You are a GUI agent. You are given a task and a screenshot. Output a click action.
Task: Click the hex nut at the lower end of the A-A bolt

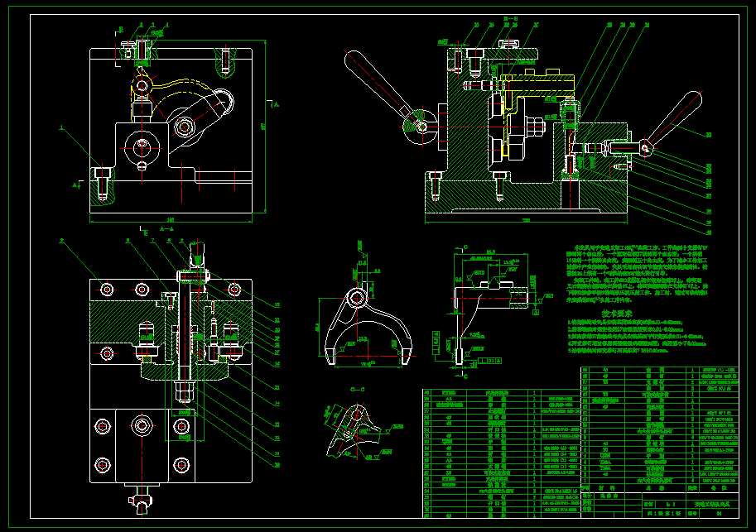click(x=185, y=392)
